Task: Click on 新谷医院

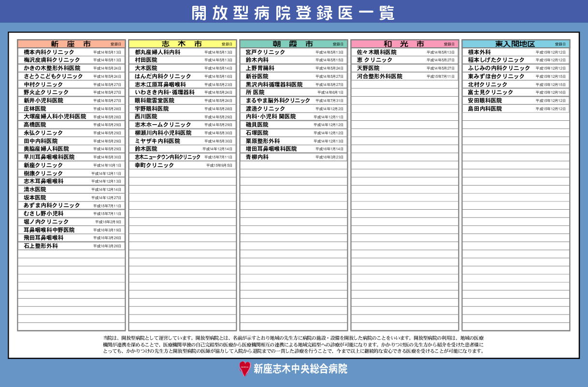Action: [x=293, y=76]
